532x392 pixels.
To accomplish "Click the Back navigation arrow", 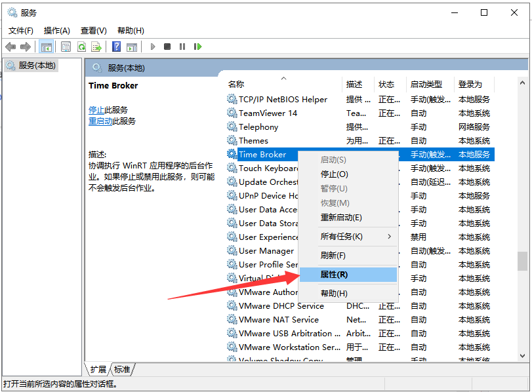I will (x=10, y=46).
